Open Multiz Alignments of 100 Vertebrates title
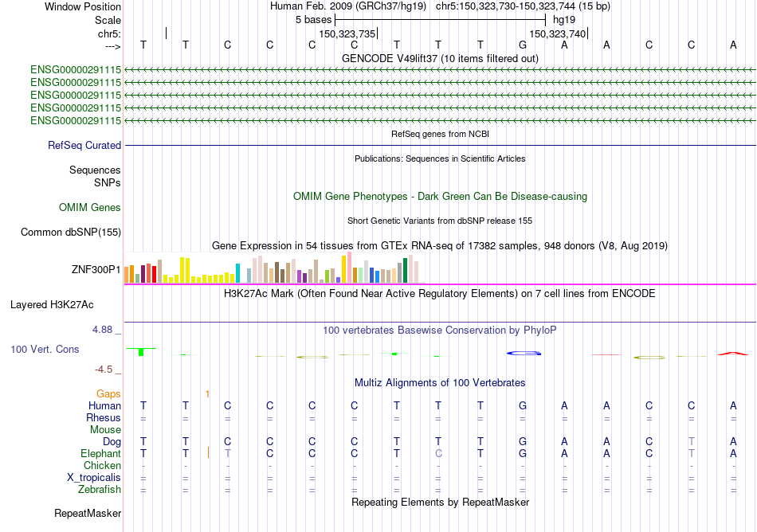 [x=440, y=383]
